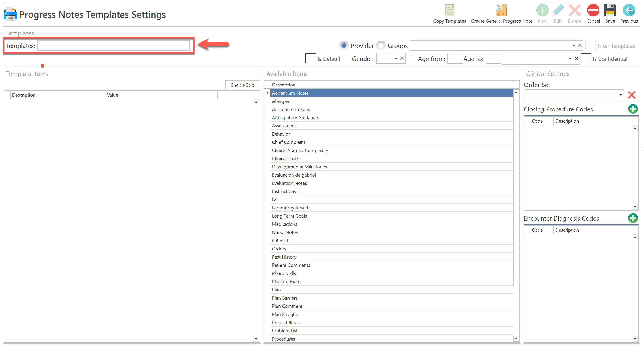Open the Gender dropdown
This screenshot has width=644, height=347.
coord(395,59)
